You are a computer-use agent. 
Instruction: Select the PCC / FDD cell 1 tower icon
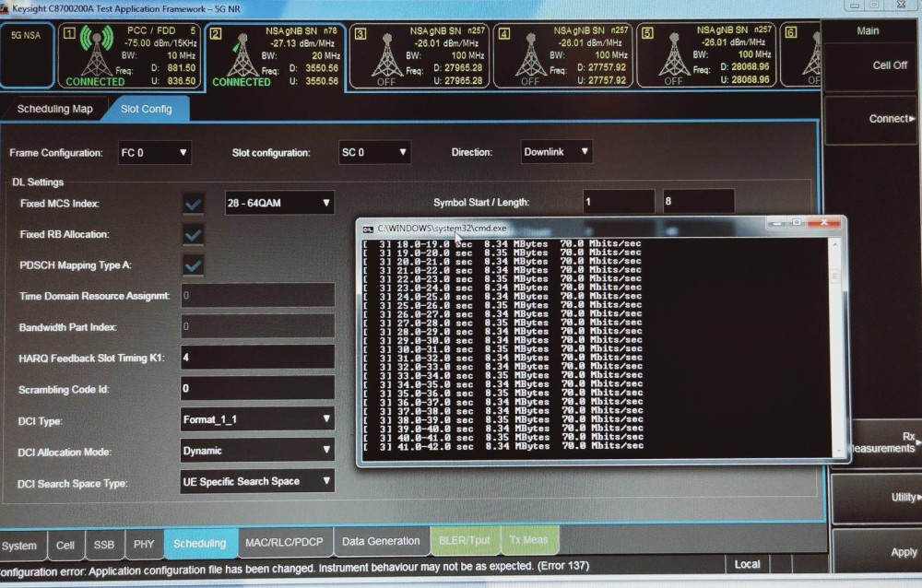point(97,52)
